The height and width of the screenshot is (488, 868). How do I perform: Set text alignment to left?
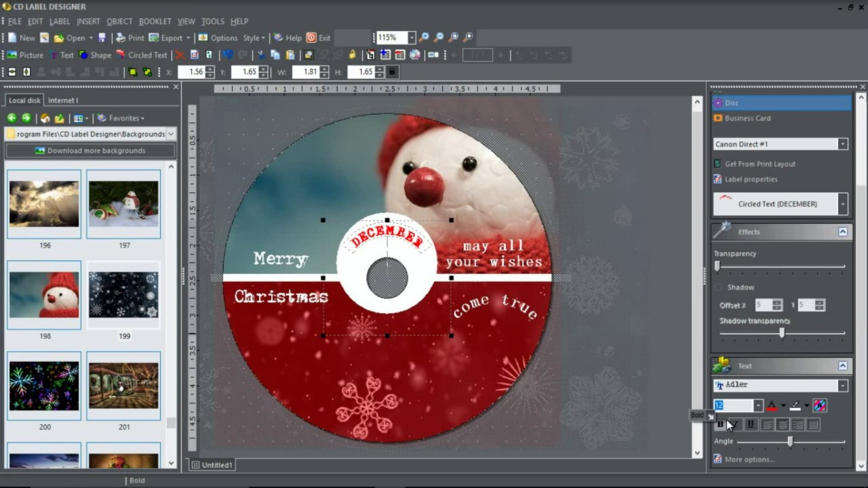(767, 424)
